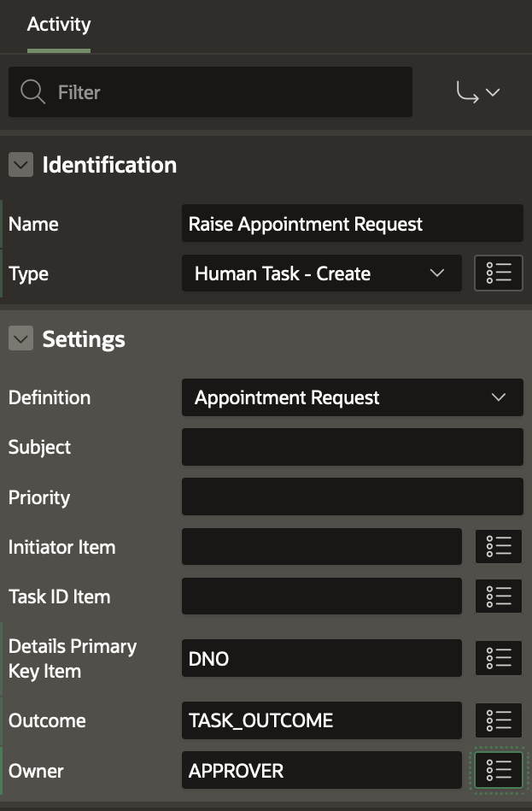Open the Definition dropdown Appointment Request
The height and width of the screenshot is (811, 532).
(x=352, y=397)
